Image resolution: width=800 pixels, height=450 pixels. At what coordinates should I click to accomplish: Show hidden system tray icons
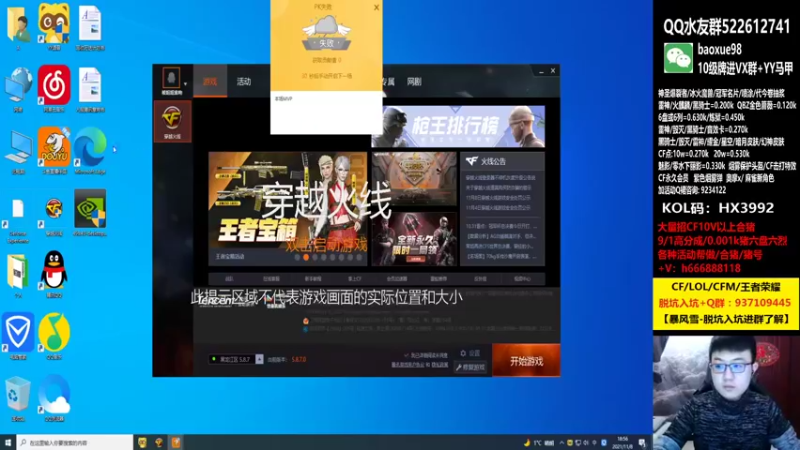point(562,442)
